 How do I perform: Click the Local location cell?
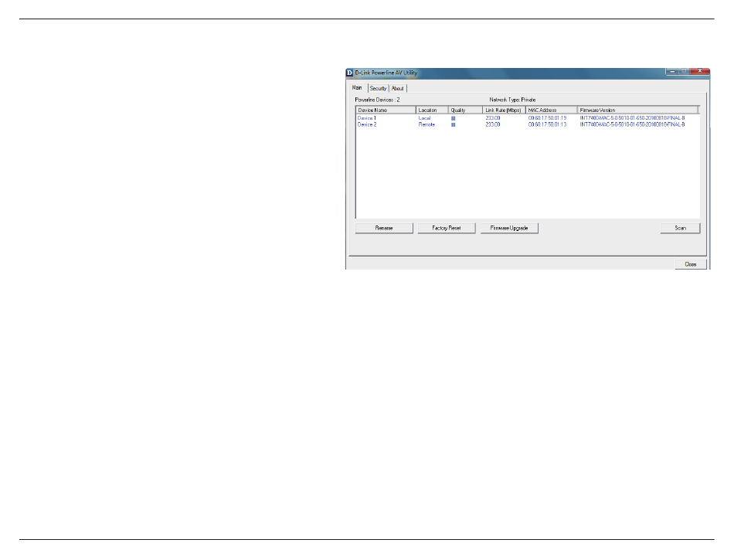pos(425,118)
